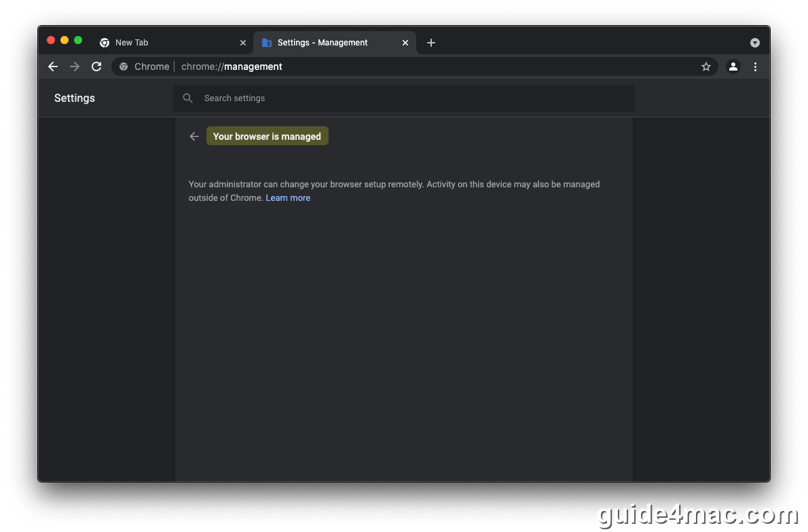Screen dimensions: 808x532
Task: Click the green fullscreen window button
Action: (78, 40)
